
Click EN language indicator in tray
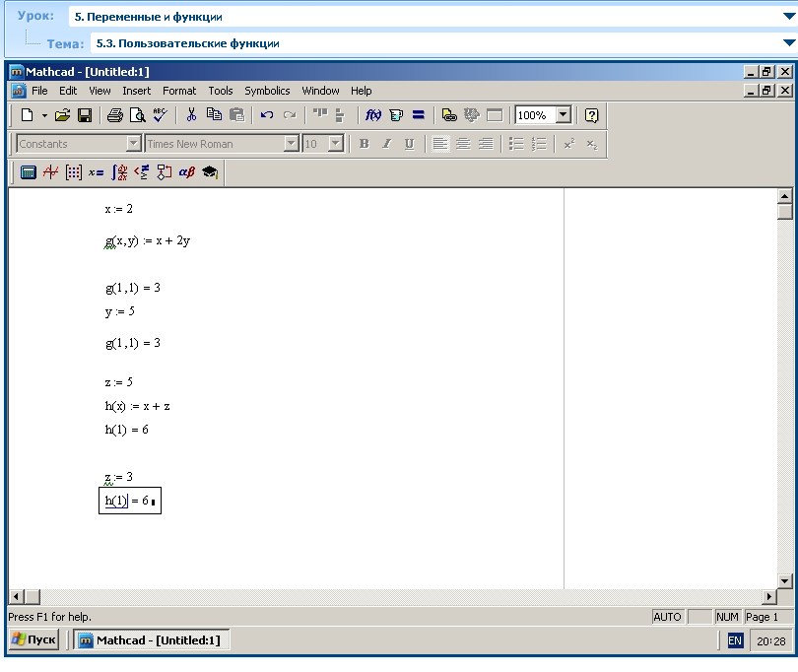tap(734, 640)
